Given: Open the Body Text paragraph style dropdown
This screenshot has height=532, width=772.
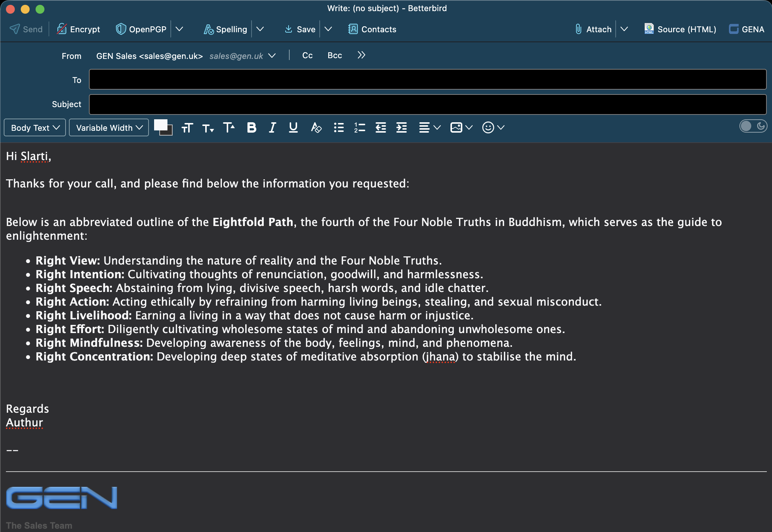Looking at the screenshot, I should 35,128.
